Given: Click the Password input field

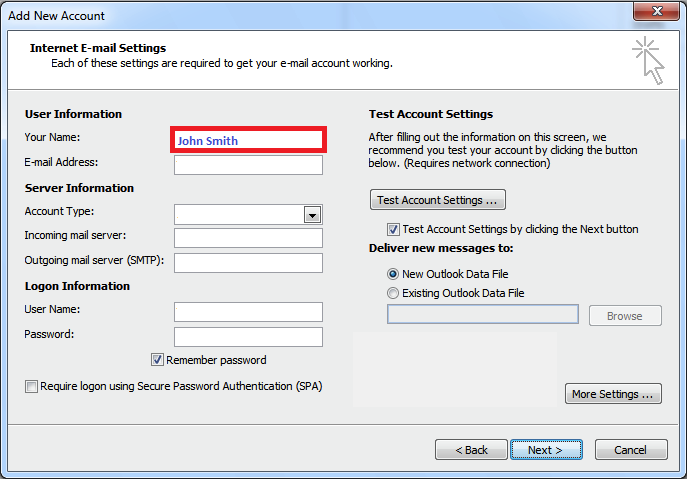Looking at the screenshot, I should click(248, 337).
